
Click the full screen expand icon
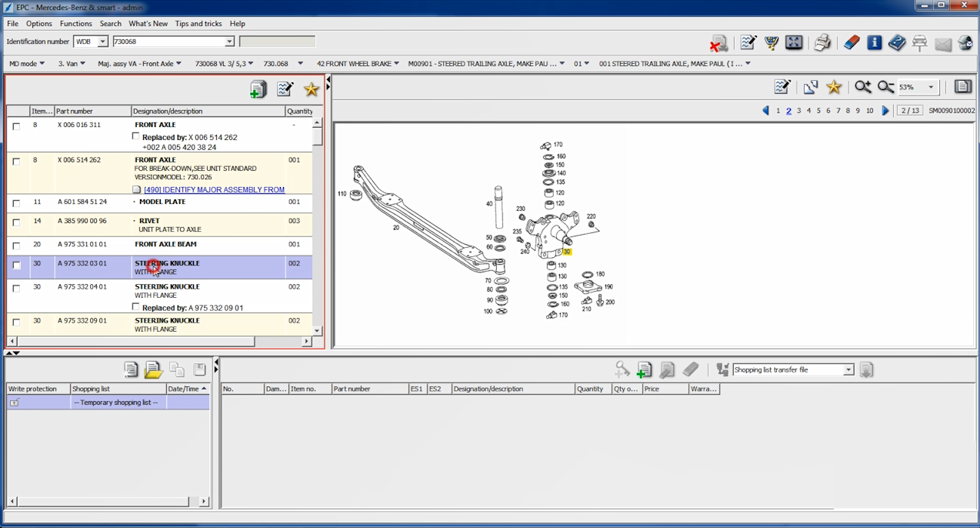(794, 42)
